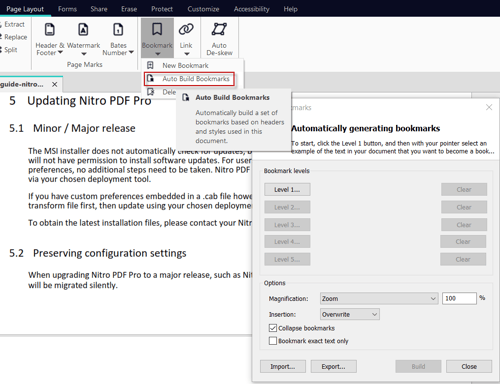Viewport: 500px width, 384px height.
Task: Click heading "Updating Nitro PDF Pro"
Action: click(89, 100)
